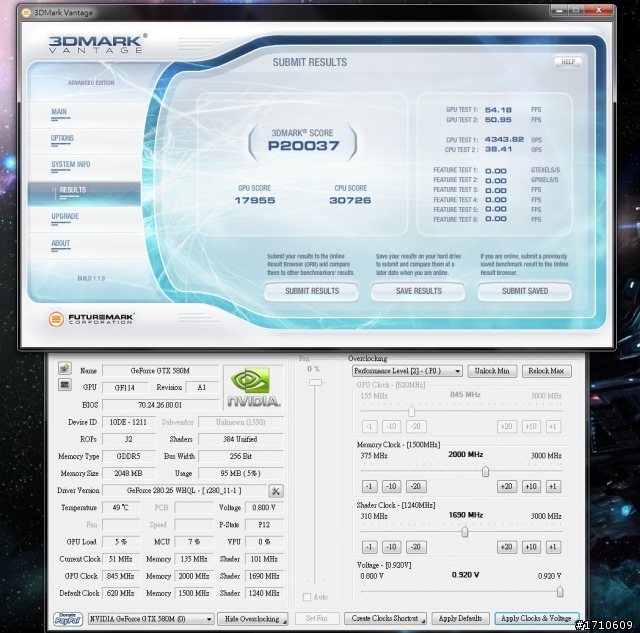This screenshot has height=633, width=640.
Task: Click the green card icon beside Name
Action: pos(64,368)
